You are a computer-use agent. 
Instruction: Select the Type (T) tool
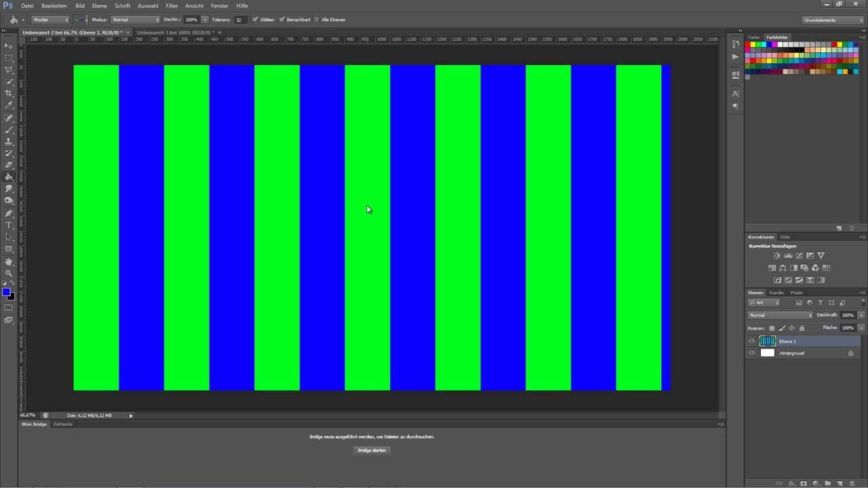9,225
